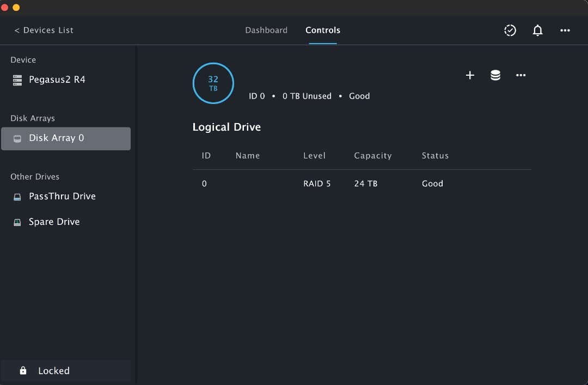Click the Status column header
Viewport: 588px width, 385px height.
pyautogui.click(x=434, y=155)
